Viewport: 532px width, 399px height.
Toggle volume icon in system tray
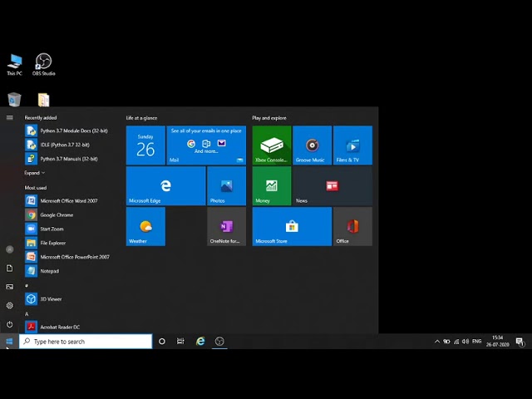point(465,342)
